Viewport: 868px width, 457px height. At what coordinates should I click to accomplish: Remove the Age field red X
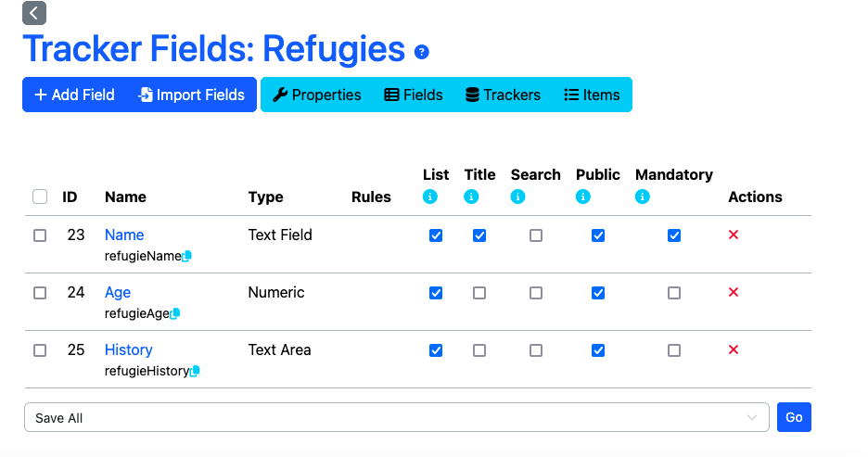coord(734,293)
